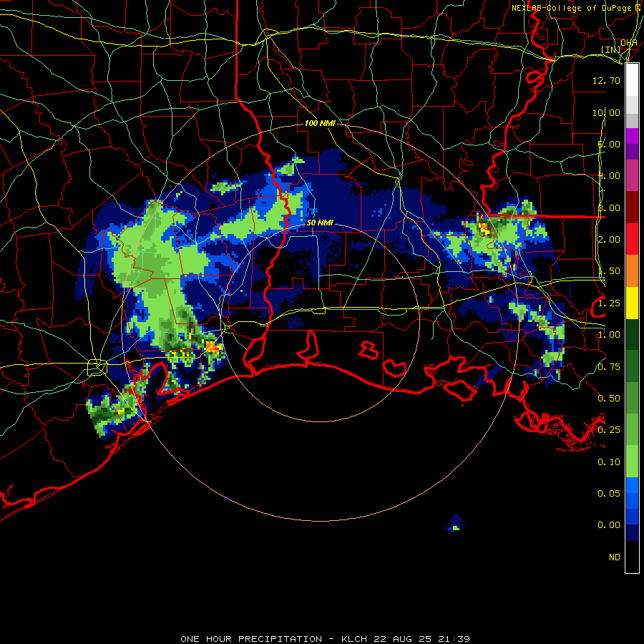Pick the maroon swatch beside 3.00
The width and height of the screenshot is (644, 644).
pyautogui.click(x=632, y=207)
